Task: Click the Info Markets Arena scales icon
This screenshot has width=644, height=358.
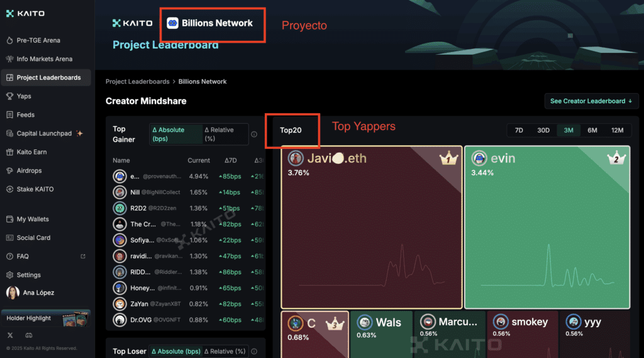Action: click(10, 59)
